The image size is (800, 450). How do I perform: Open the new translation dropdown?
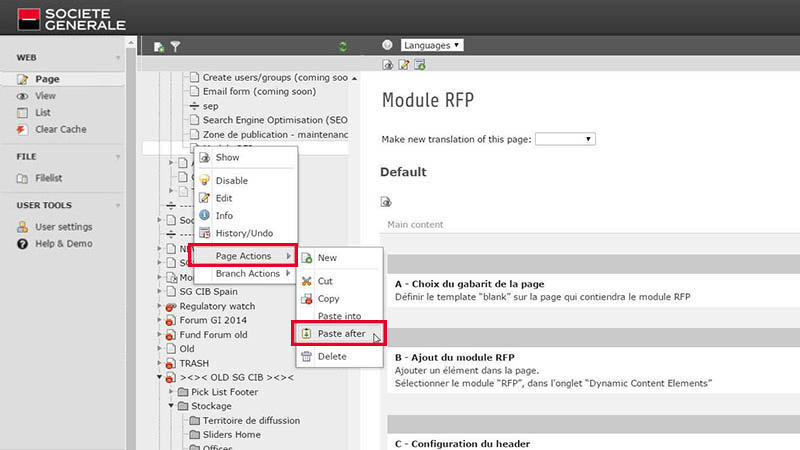[x=565, y=139]
